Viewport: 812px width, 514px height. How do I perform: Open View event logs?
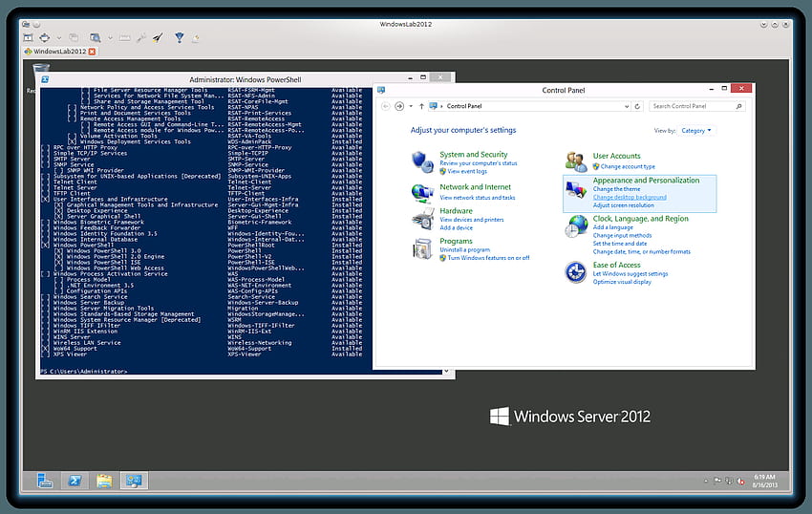tap(467, 172)
